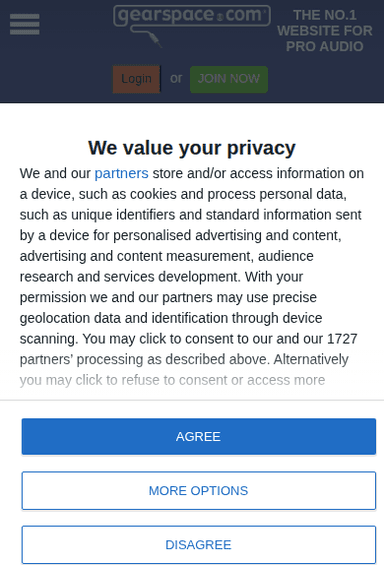The height and width of the screenshot is (565, 384).
Task: Click the 'research and services development' phrase
Action: tap(129, 277)
